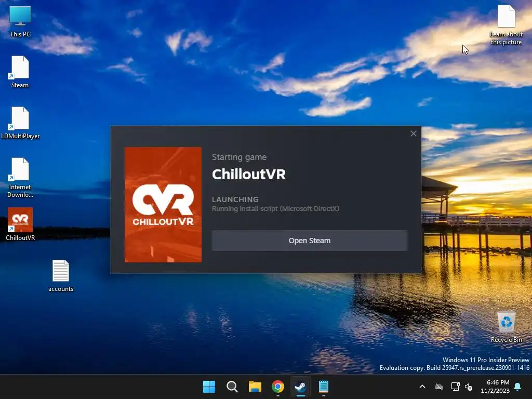Open the clock and date panel
Viewport: 532px width, 399px height.
tap(495, 387)
